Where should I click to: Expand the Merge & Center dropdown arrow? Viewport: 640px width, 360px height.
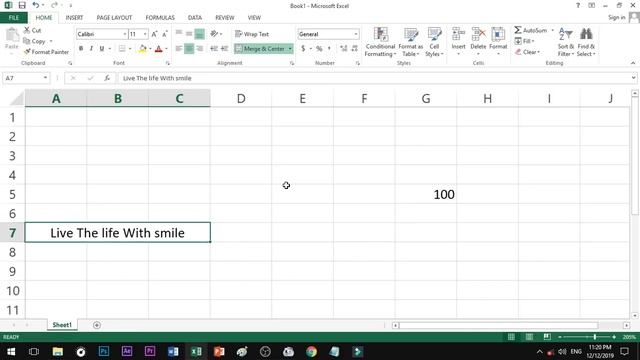(290, 49)
